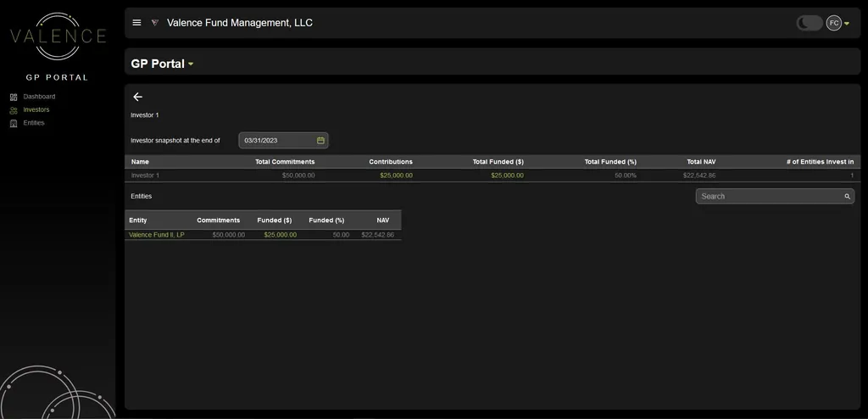The height and width of the screenshot is (419, 868).
Task: Go back with the left arrow
Action: [138, 97]
